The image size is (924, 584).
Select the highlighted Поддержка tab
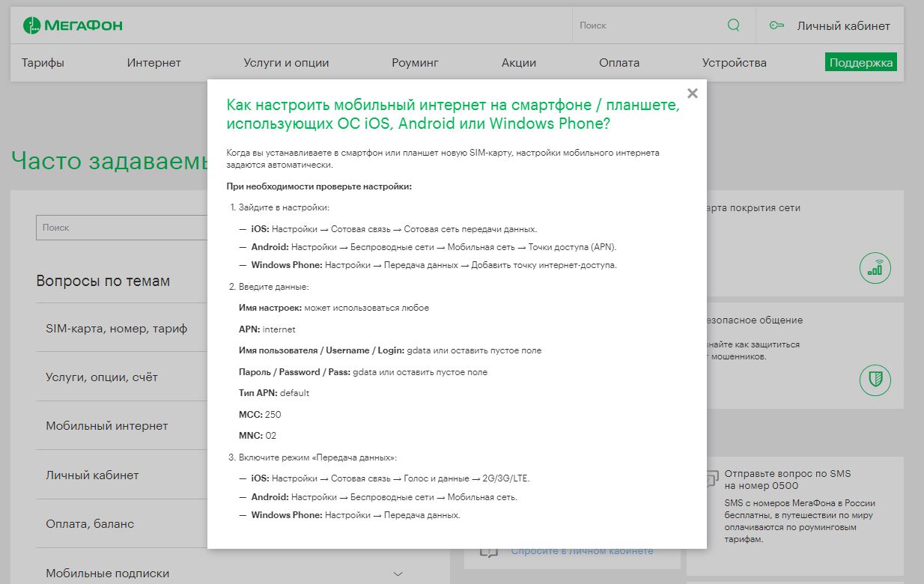coord(861,63)
